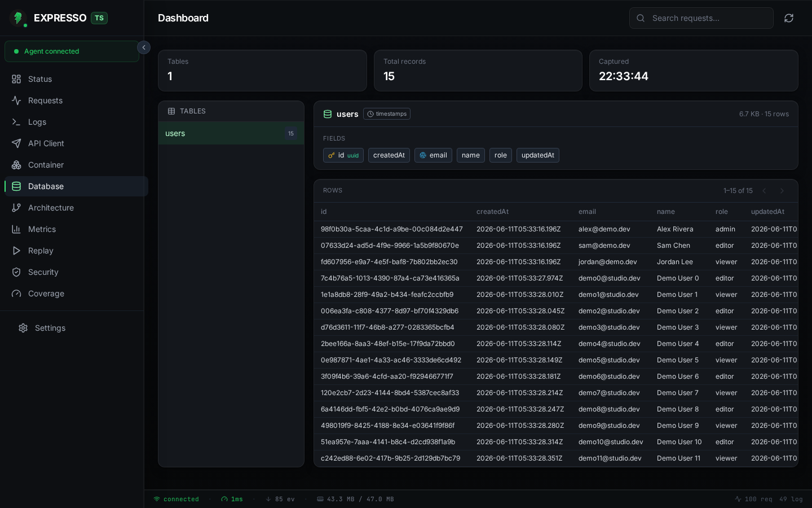Click the Coverage gauge icon
Viewport: 812px width, 508px height.
tap(16, 294)
